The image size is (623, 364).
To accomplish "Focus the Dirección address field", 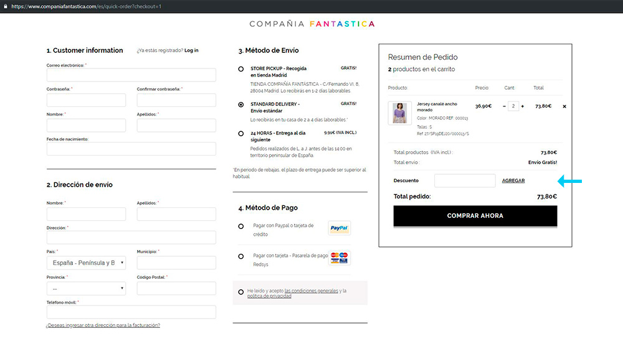I will pos(131,237).
